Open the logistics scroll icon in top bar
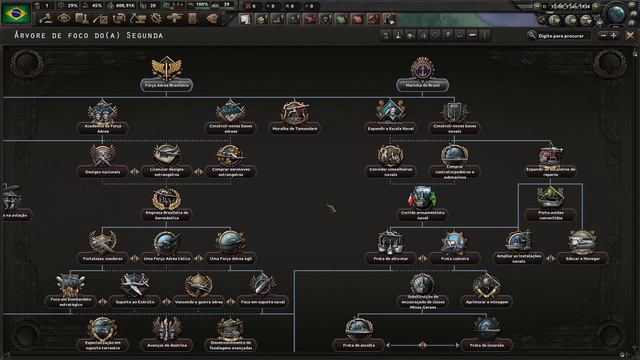This screenshot has height=360, width=640. point(193,18)
